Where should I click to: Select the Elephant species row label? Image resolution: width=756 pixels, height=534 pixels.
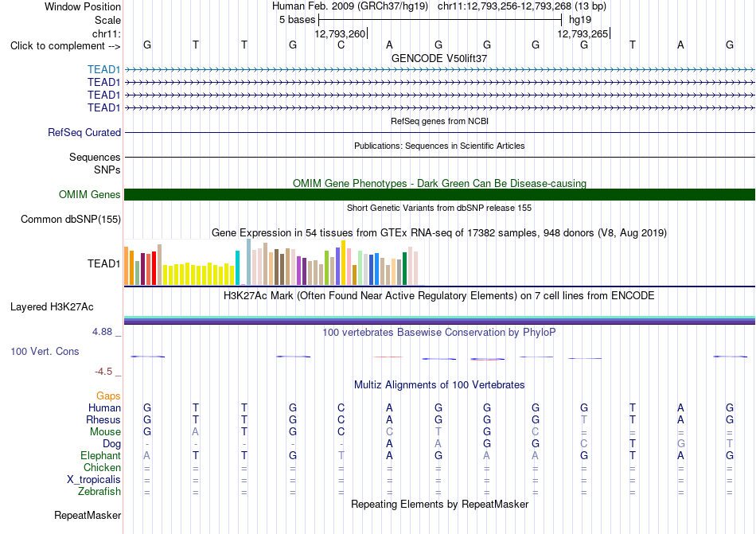[x=100, y=455]
